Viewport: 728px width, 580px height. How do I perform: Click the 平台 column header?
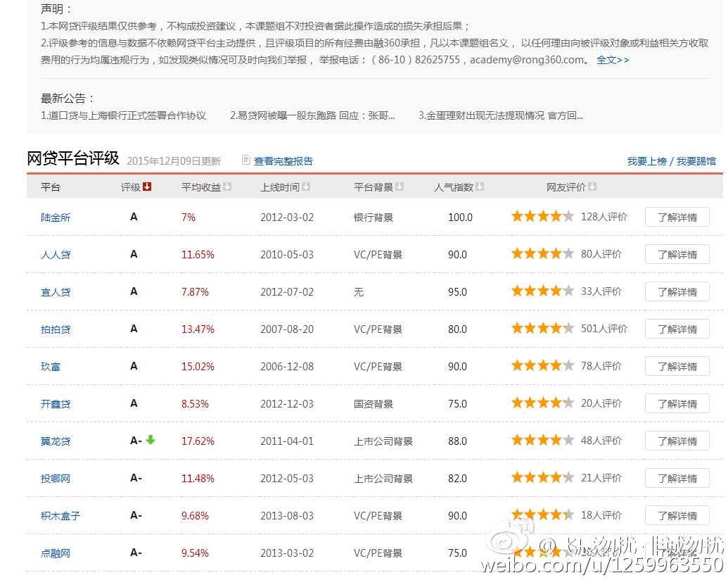pyautogui.click(x=50, y=187)
